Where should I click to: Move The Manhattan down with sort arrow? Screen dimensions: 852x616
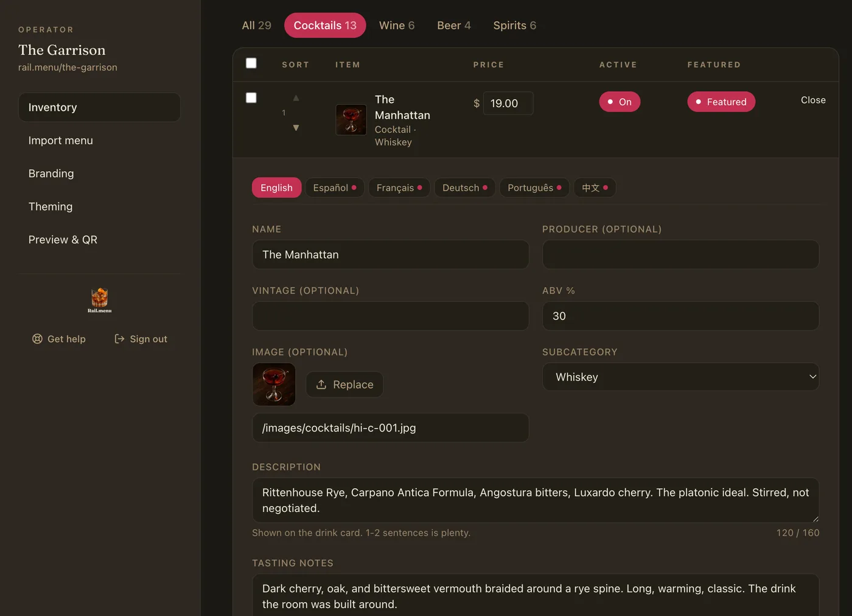(x=296, y=128)
